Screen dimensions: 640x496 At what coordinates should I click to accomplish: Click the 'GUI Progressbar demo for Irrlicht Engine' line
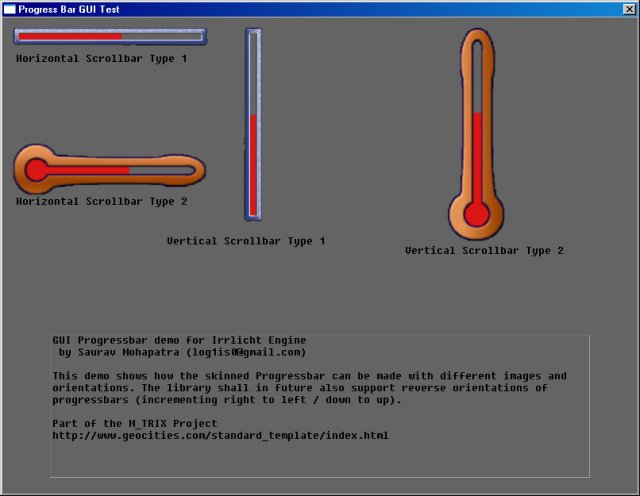(179, 340)
